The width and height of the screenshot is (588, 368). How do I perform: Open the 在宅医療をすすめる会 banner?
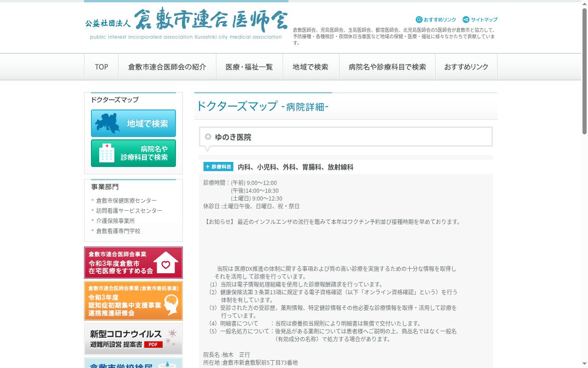(133, 263)
